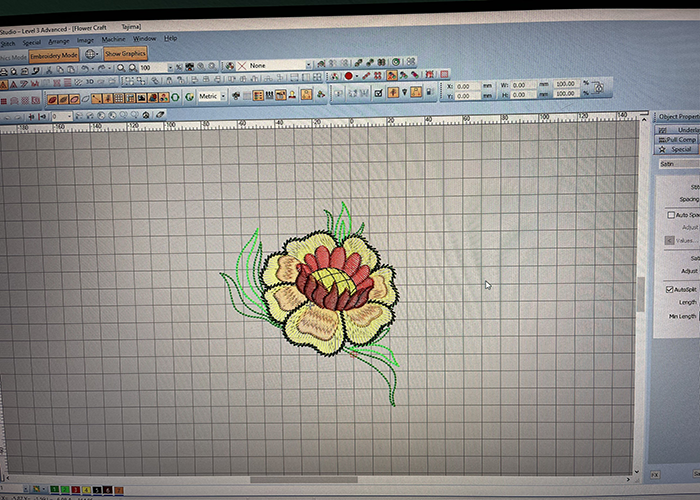Enable the Auto Spacing checkbox
Image resolution: width=700 pixels, height=500 pixels.
coord(671,215)
